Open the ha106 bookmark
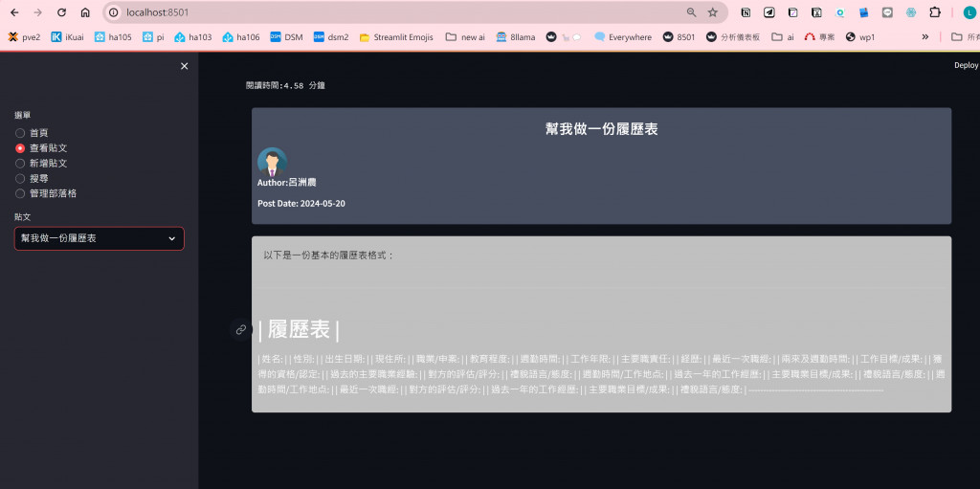 [241, 37]
